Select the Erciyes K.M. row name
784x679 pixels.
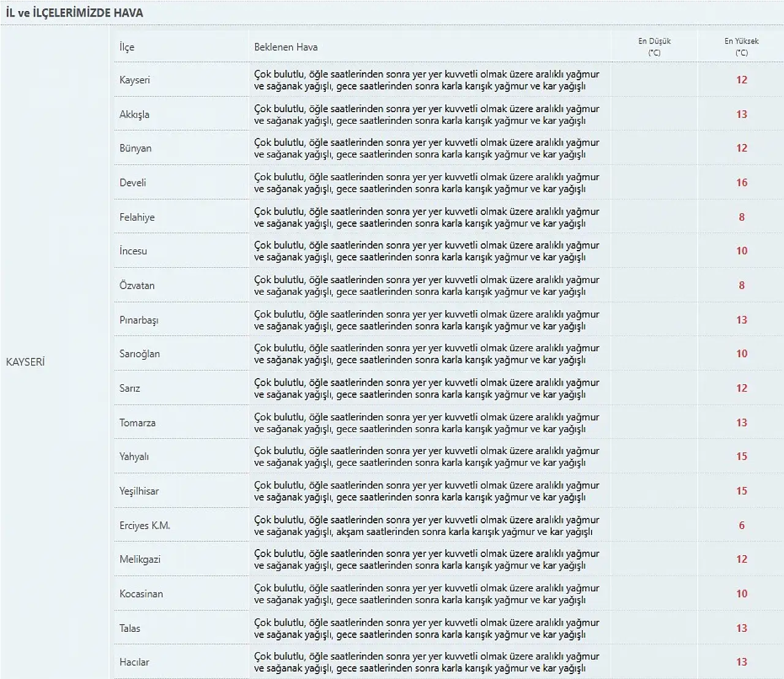pos(145,525)
